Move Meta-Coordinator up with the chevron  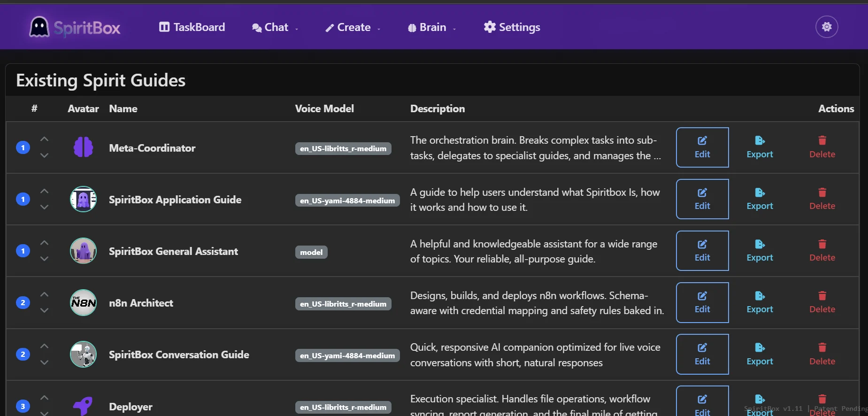pyautogui.click(x=44, y=139)
